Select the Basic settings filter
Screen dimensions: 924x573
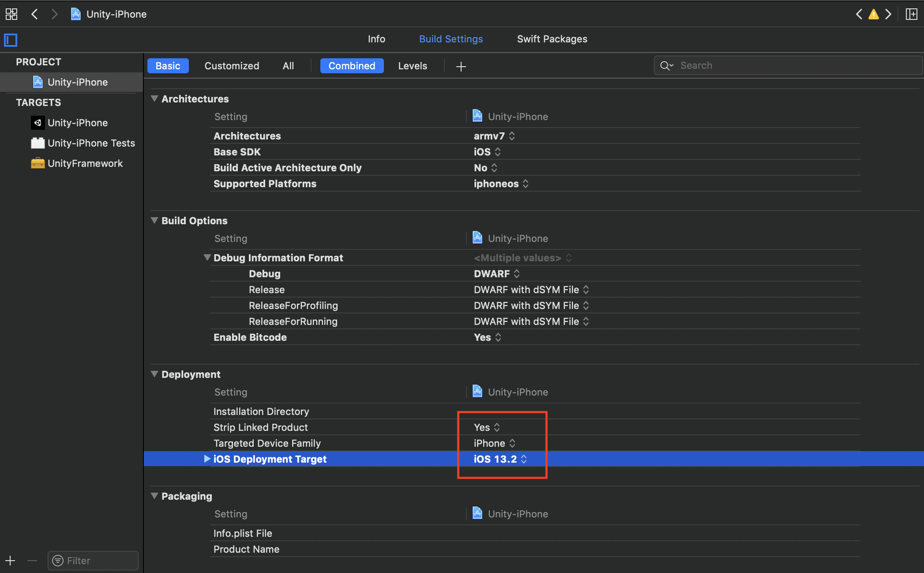tap(168, 66)
